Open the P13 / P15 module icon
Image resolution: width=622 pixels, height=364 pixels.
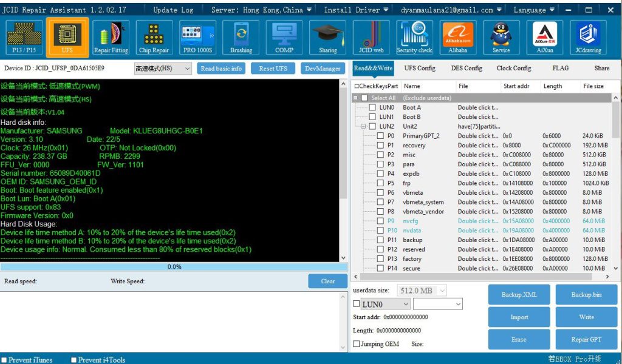tap(24, 37)
